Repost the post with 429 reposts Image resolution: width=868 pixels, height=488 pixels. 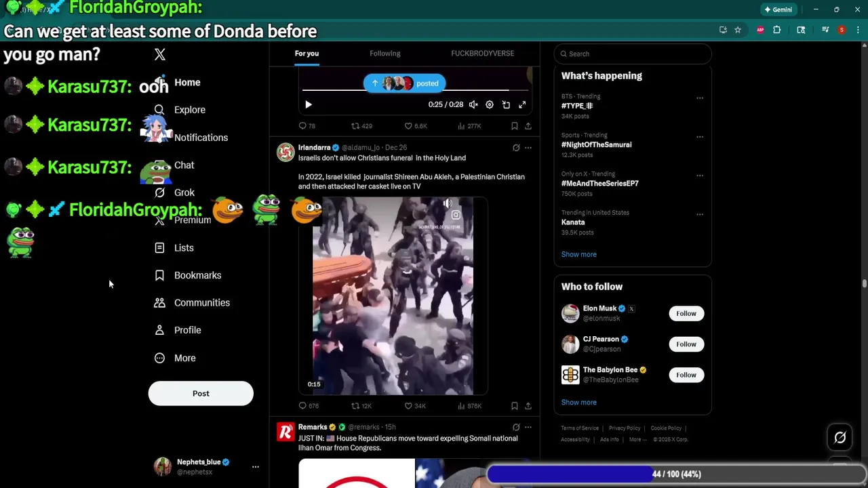361,126
